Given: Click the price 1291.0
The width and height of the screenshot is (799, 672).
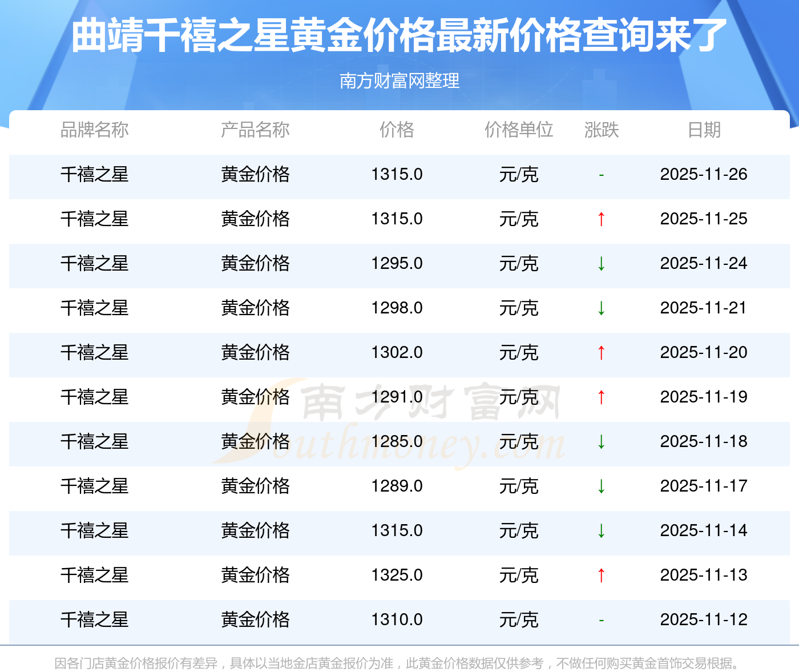Looking at the screenshot, I should 397,397.
